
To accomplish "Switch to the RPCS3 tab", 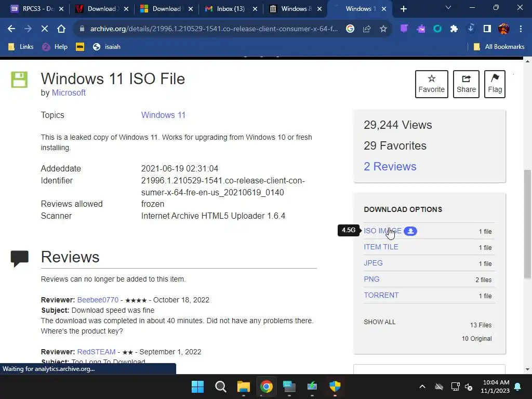I will click(33, 9).
